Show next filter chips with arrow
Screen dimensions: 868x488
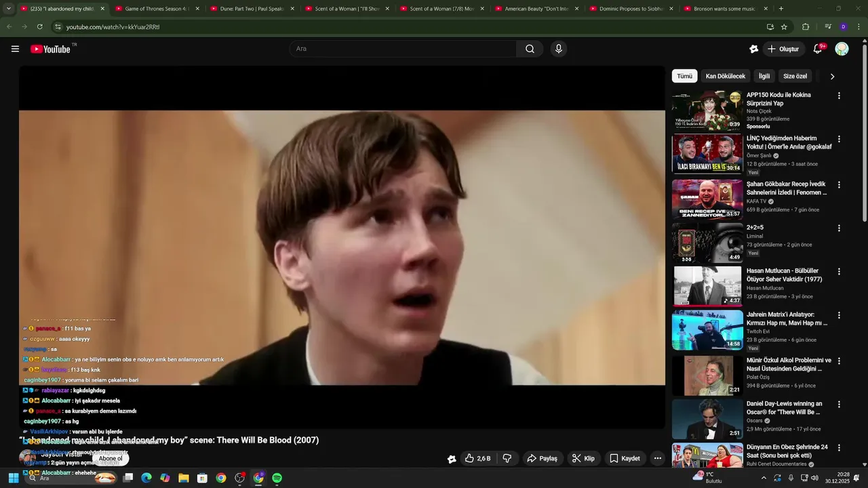(832, 77)
